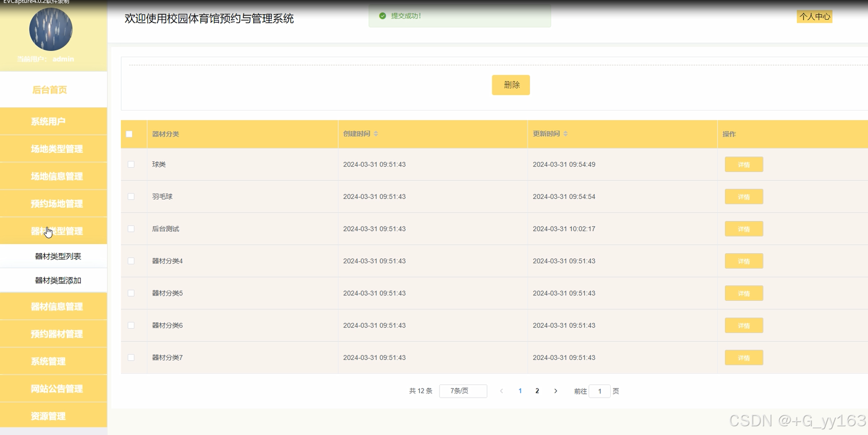
Task: Click update time 2024-03-31 10:02:17
Action: [x=564, y=229]
